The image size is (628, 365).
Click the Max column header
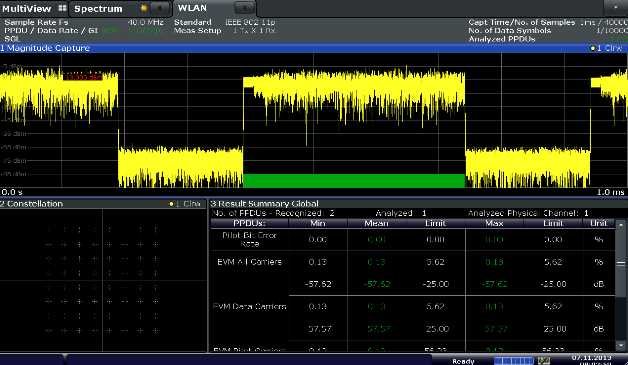[x=494, y=223]
